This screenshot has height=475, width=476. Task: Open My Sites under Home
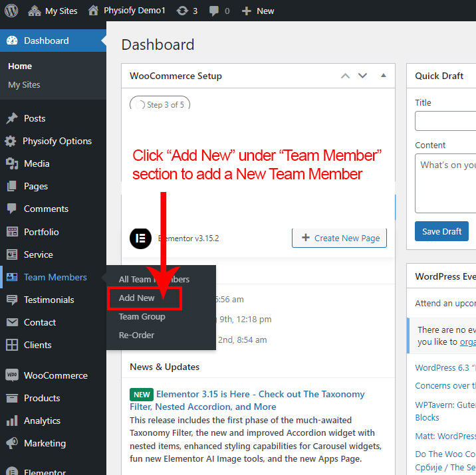tap(24, 85)
